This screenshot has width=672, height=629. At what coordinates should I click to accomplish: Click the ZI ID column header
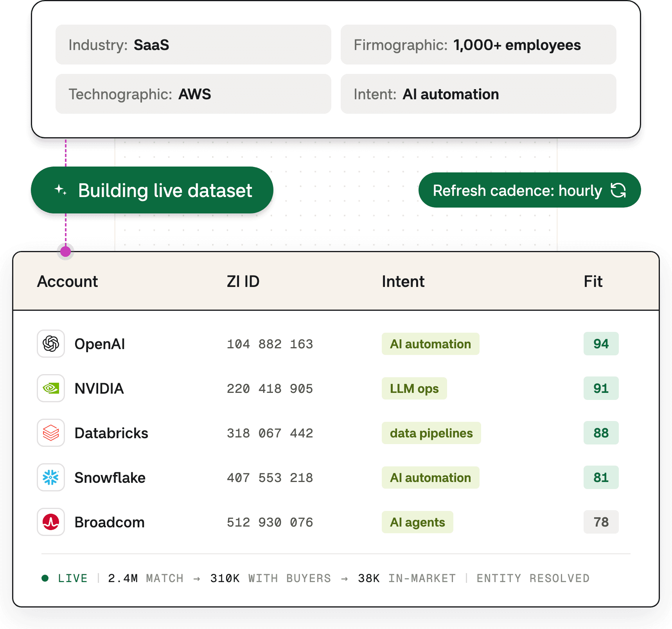[x=243, y=281]
